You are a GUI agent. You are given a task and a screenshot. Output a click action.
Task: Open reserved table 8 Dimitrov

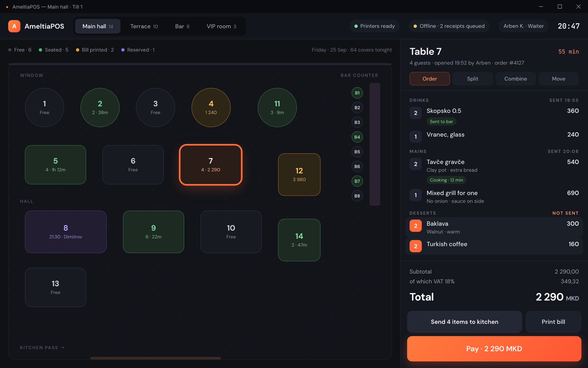(66, 232)
